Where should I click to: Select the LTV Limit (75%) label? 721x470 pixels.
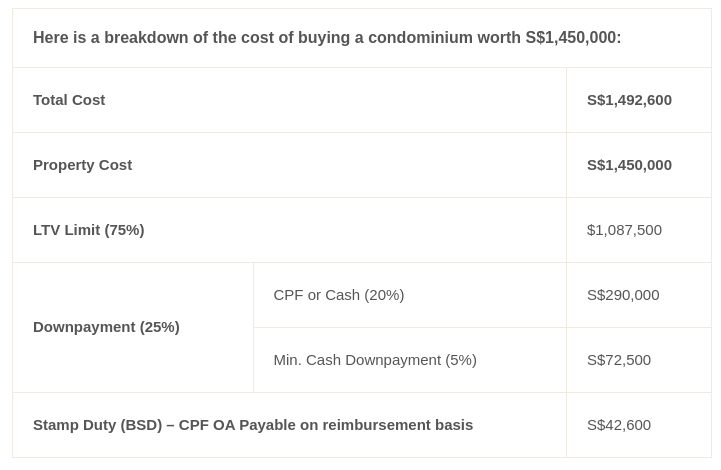(88, 230)
